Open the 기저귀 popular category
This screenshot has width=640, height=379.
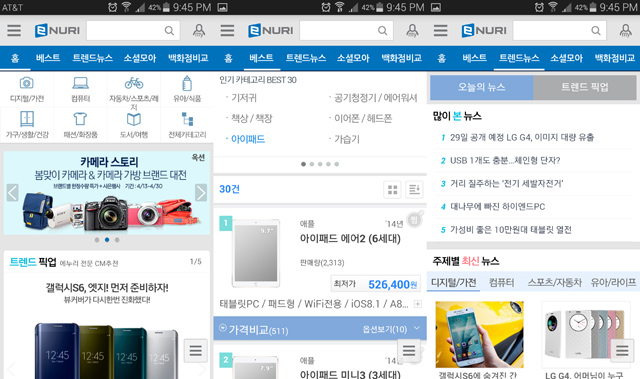(244, 98)
